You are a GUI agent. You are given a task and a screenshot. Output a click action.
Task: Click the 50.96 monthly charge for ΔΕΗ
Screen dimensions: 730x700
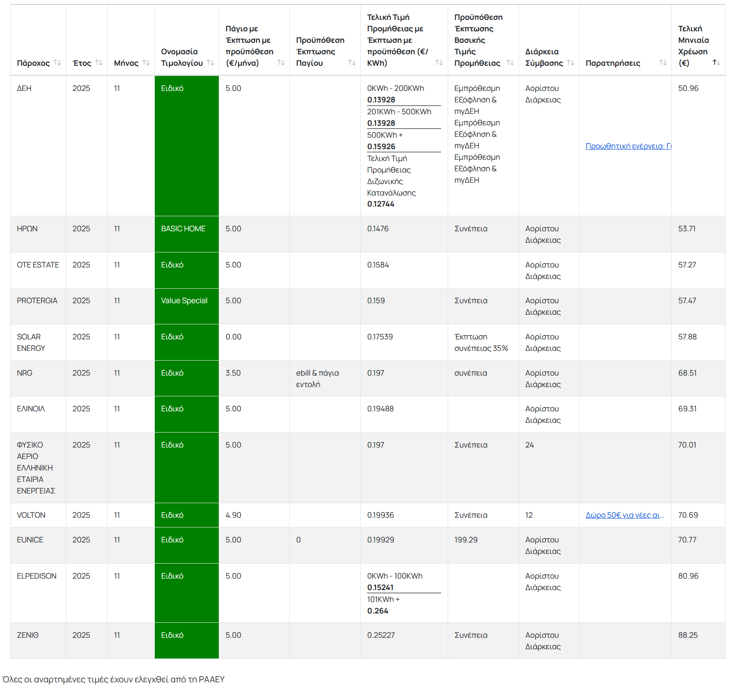coord(688,88)
